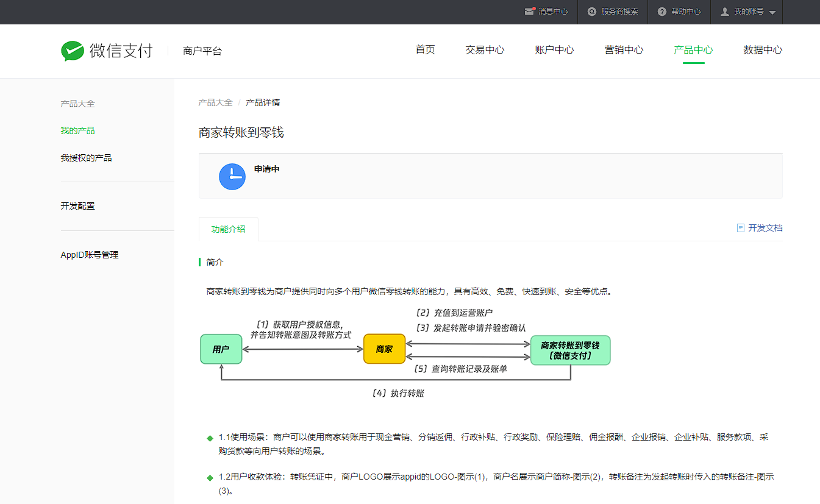Open 账户中心 in the main navigation

pos(554,50)
